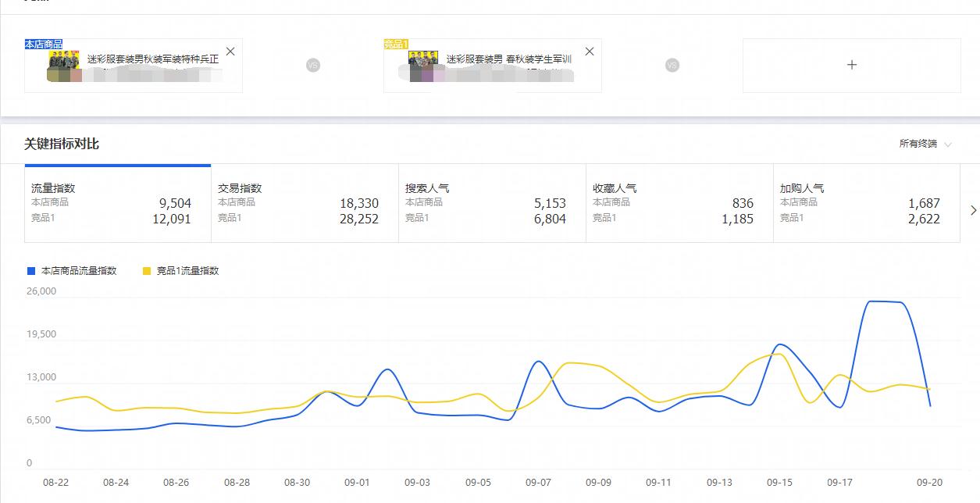The image size is (980, 503).
Task: Switch to the 收藏人气 metric tab
Action: click(x=679, y=203)
